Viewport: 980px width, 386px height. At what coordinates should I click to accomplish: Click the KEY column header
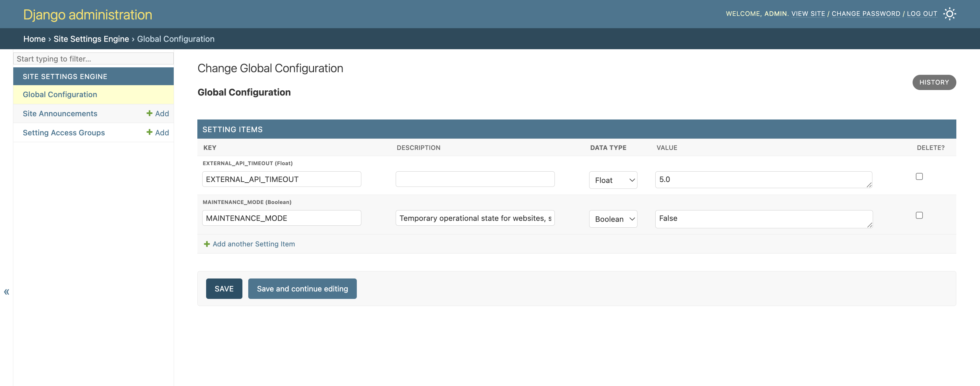[210, 148]
